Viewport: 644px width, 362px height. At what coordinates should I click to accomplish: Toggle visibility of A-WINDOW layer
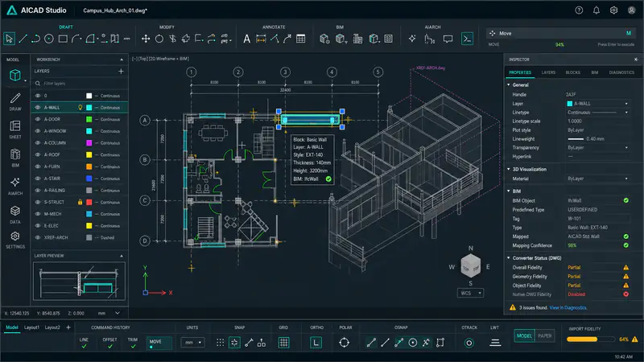pos(38,131)
